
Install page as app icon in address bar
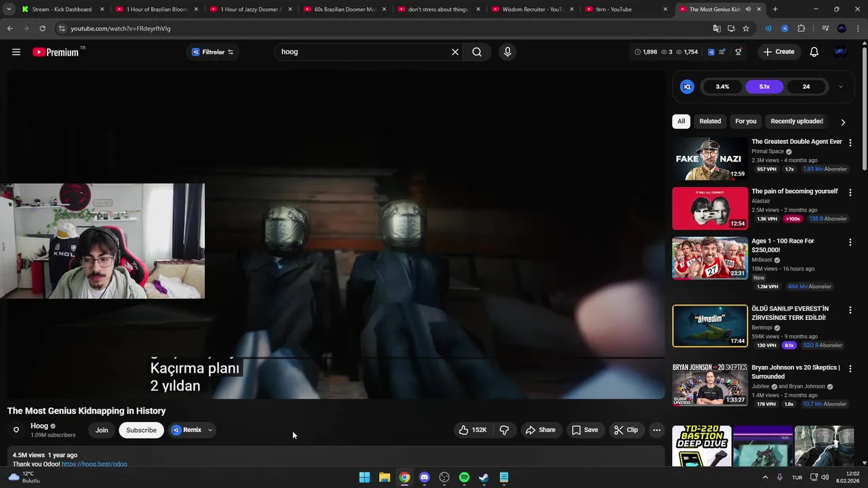(x=731, y=28)
